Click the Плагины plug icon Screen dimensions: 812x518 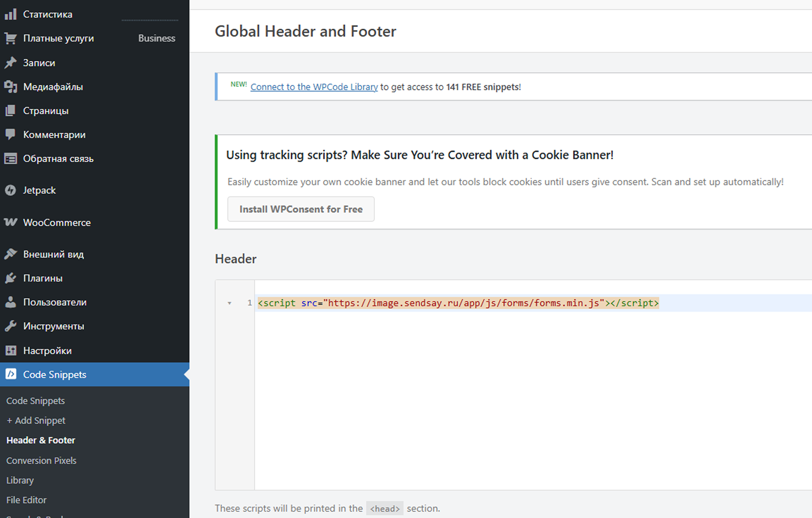click(x=11, y=278)
